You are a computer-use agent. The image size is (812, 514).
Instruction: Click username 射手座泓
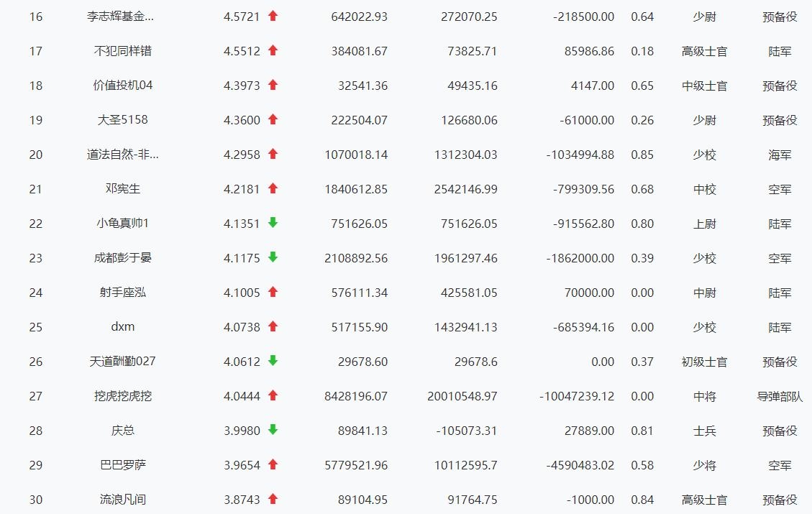(123, 293)
